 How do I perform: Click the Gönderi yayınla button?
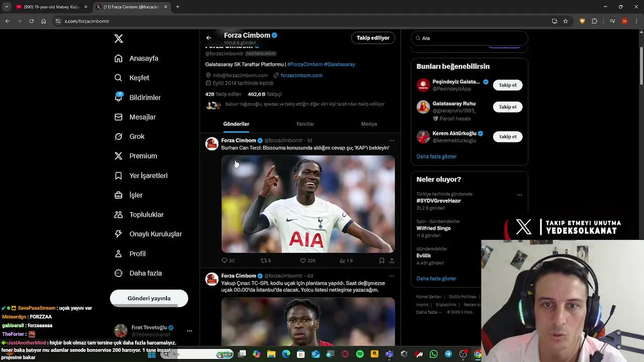pos(149,298)
